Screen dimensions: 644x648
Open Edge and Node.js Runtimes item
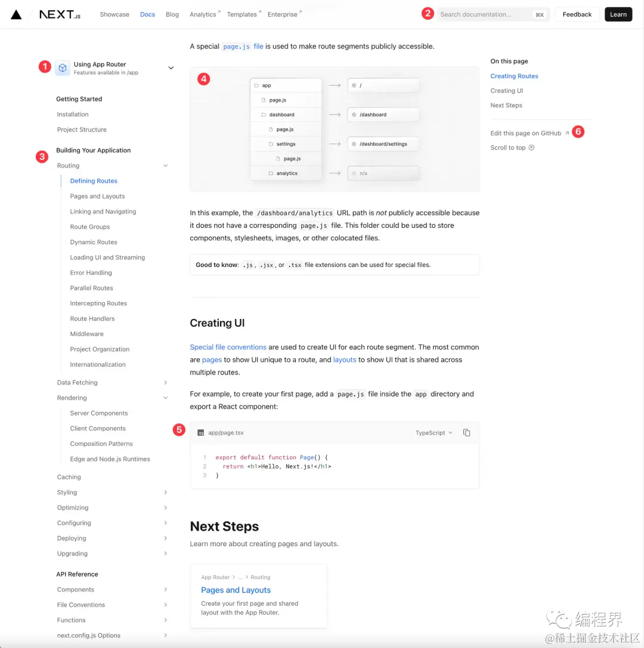110,459
